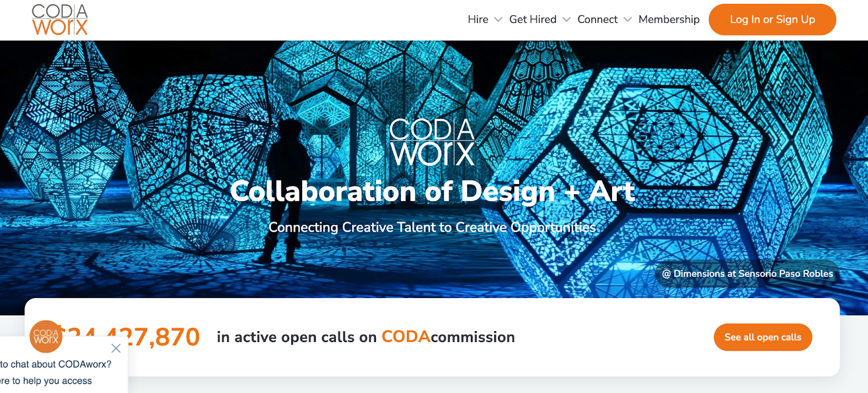Click the Log In or Sign Up button

(772, 20)
